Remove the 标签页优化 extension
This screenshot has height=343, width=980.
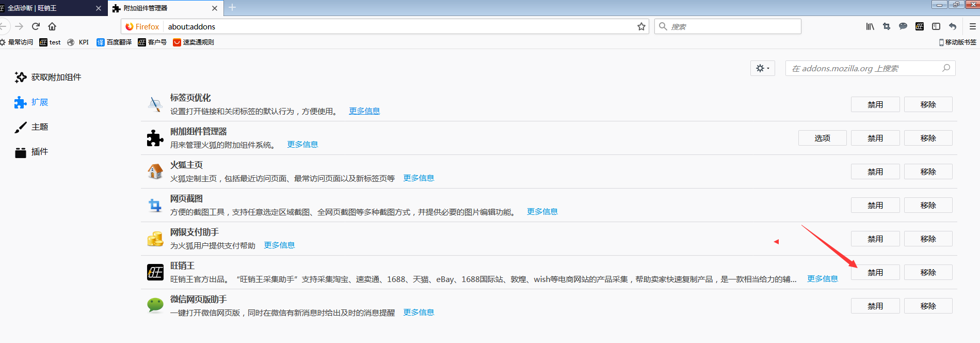[928, 104]
